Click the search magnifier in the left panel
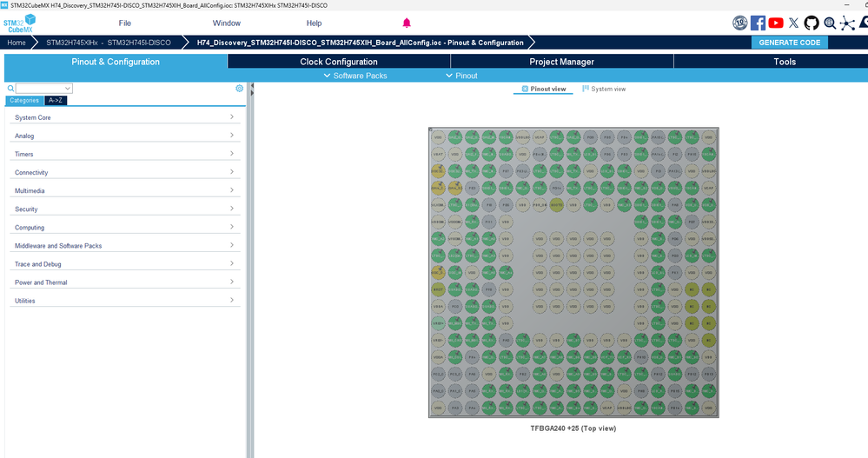Image resolution: width=868 pixels, height=458 pixels. pyautogui.click(x=10, y=88)
